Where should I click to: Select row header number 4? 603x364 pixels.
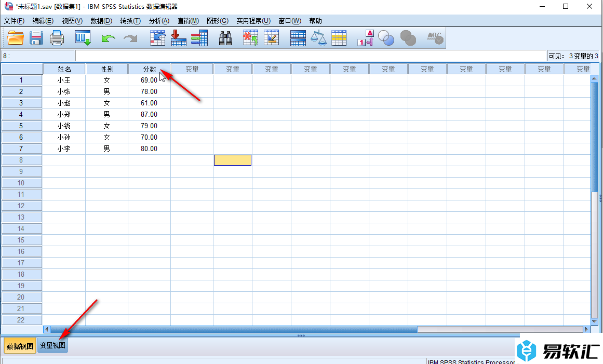tap(21, 115)
